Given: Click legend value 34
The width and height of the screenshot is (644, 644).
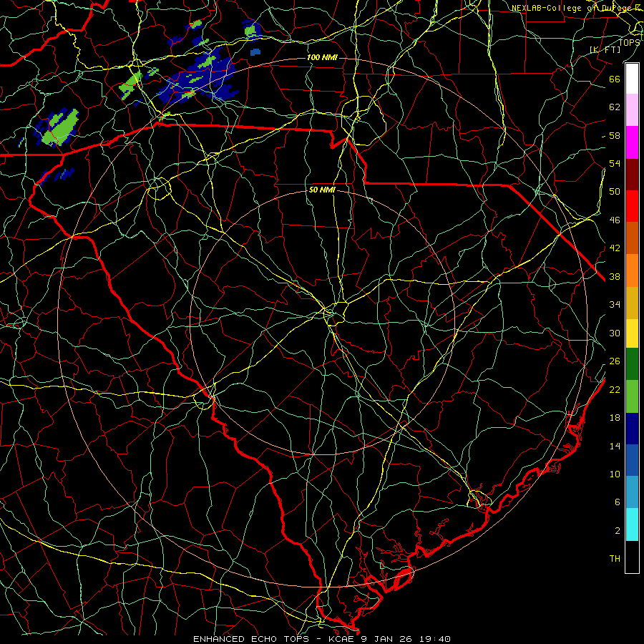Looking at the screenshot, I should [x=615, y=305].
